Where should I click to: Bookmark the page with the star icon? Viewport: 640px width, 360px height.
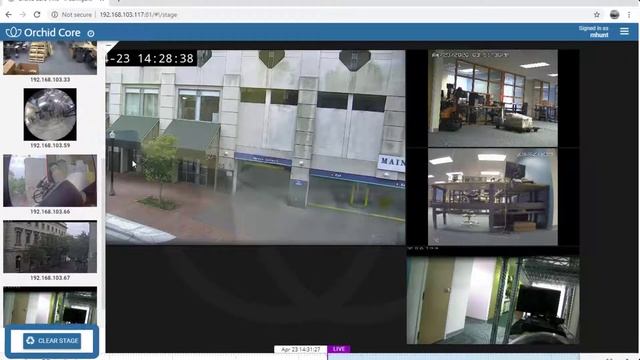point(597,15)
